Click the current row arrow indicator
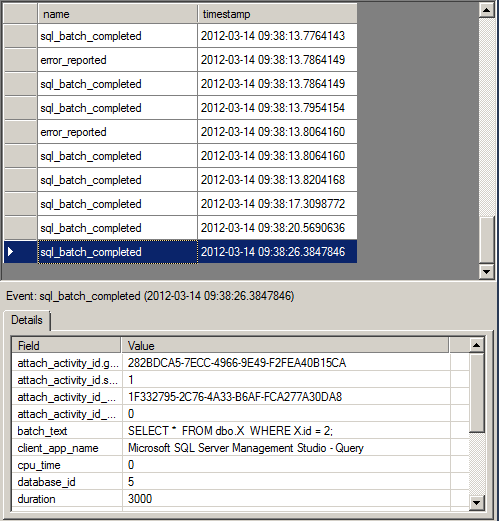Screen dimensions: 499x521 [x=10, y=252]
